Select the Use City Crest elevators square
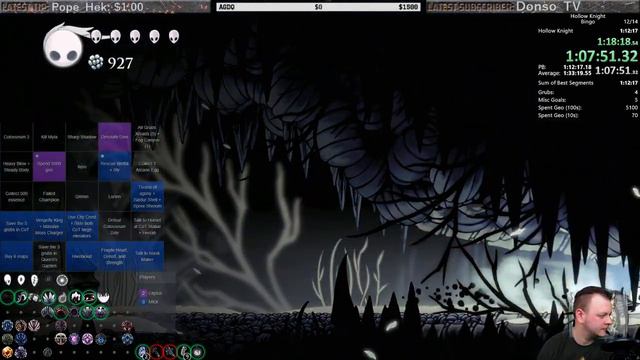This screenshot has width=640, height=360. (82, 226)
